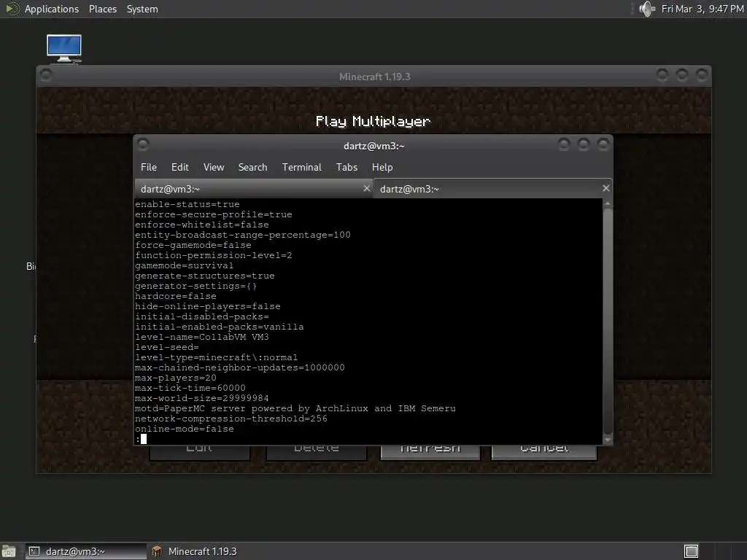Click the max-players=20 line
The width and height of the screenshot is (747, 560).
pyautogui.click(x=176, y=378)
